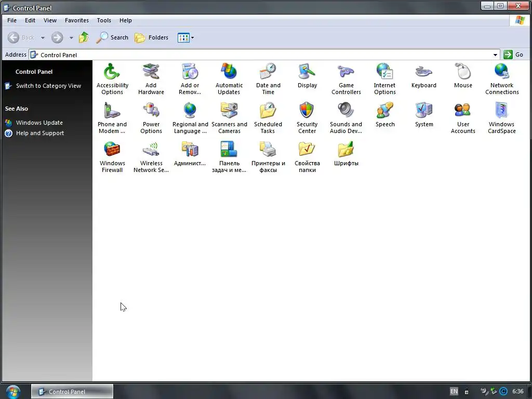
Task: Open Mouse settings icon
Action: pos(463,72)
